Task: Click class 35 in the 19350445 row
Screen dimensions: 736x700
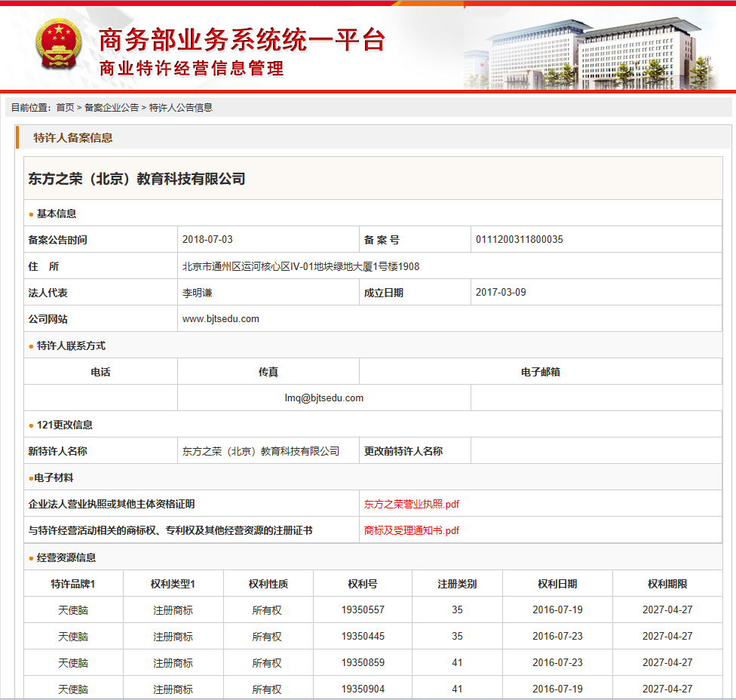Action: pos(457,636)
